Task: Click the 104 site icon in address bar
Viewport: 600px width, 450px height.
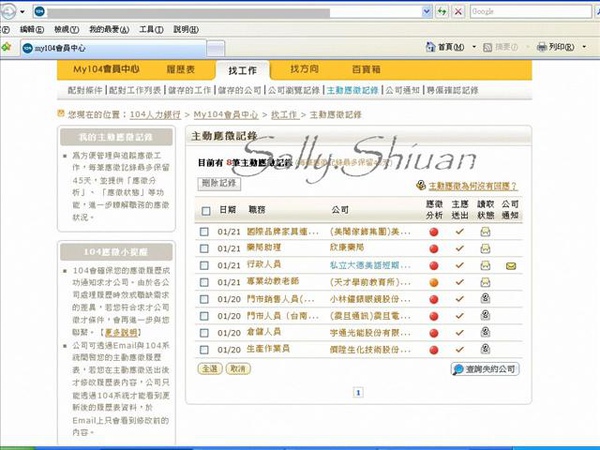Action: (x=39, y=11)
